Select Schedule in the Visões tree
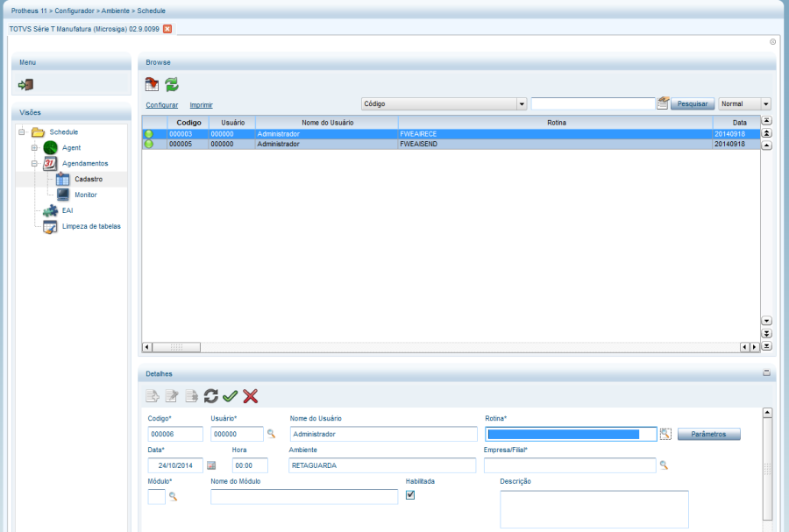This screenshot has width=789, height=532. point(63,132)
